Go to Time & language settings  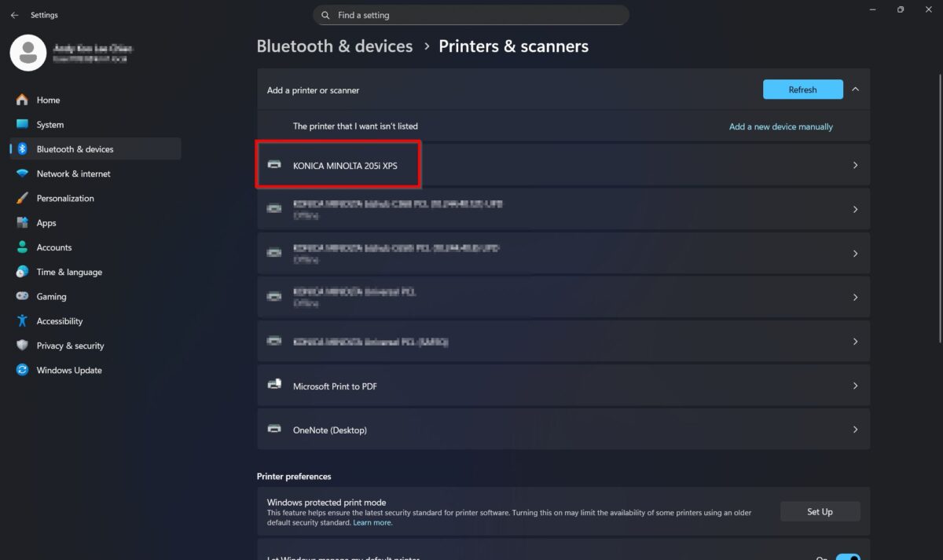[69, 272]
